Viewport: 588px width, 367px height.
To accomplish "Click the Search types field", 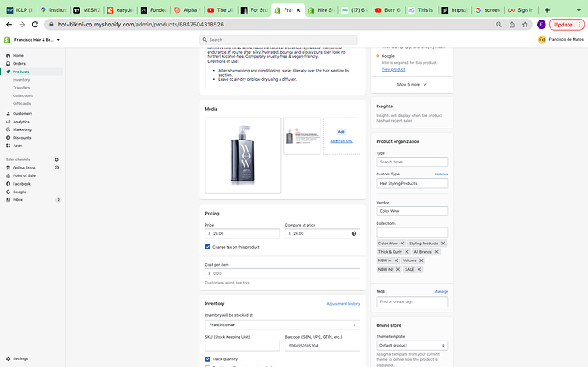I will [x=412, y=162].
